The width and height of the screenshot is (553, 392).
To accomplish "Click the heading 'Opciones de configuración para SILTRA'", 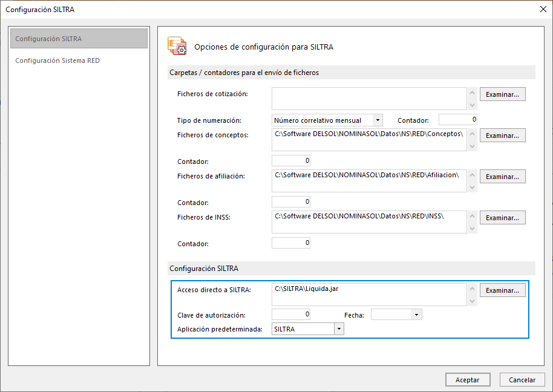I will (264, 47).
